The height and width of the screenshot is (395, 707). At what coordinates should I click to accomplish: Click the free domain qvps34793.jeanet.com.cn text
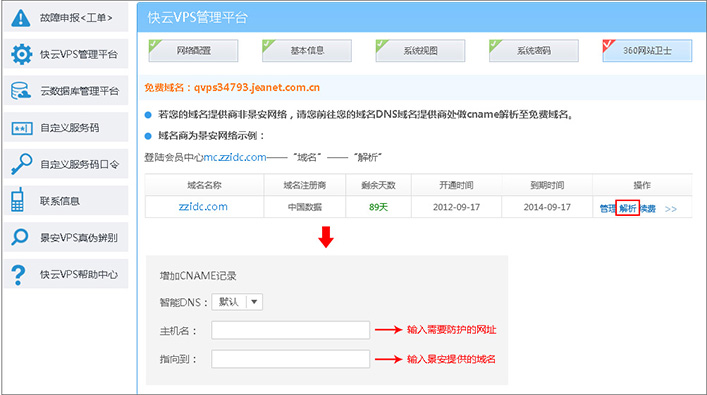click(x=257, y=87)
